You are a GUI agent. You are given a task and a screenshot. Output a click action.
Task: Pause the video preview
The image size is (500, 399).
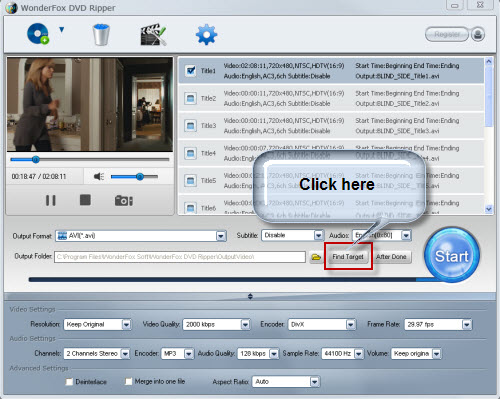point(51,200)
